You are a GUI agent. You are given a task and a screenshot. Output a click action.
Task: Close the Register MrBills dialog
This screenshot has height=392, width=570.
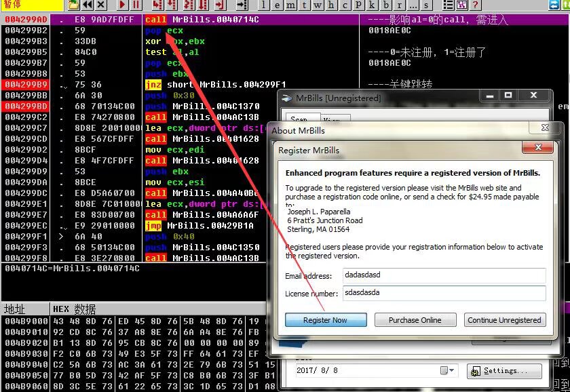[x=538, y=147]
